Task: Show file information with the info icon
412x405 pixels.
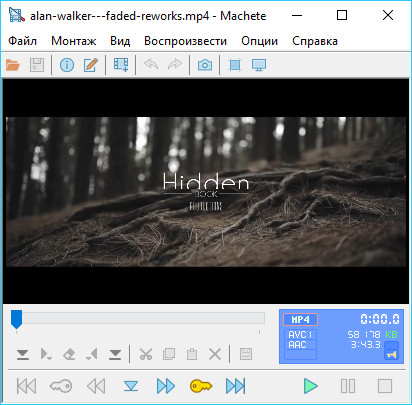Action: coord(67,65)
